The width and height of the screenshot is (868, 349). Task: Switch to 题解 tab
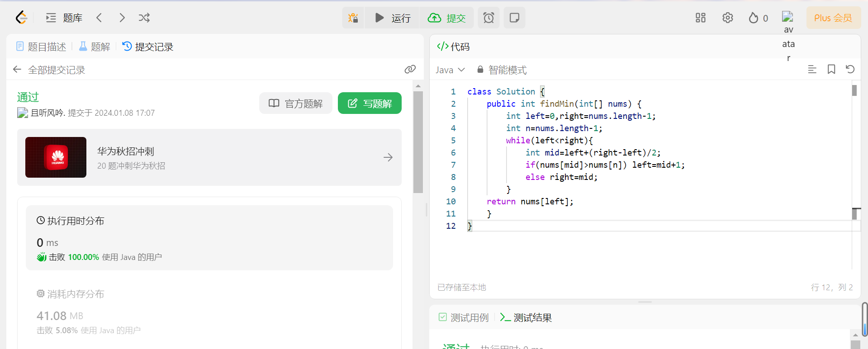click(95, 47)
